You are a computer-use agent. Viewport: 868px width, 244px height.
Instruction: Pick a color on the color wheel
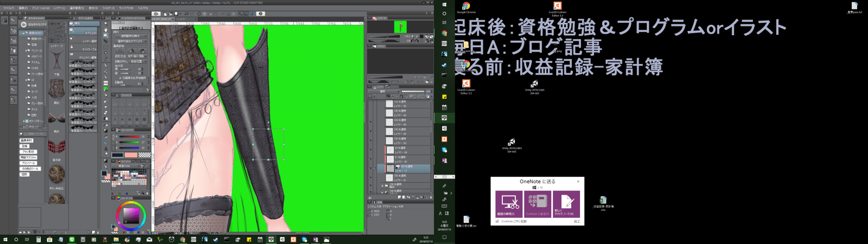(131, 215)
